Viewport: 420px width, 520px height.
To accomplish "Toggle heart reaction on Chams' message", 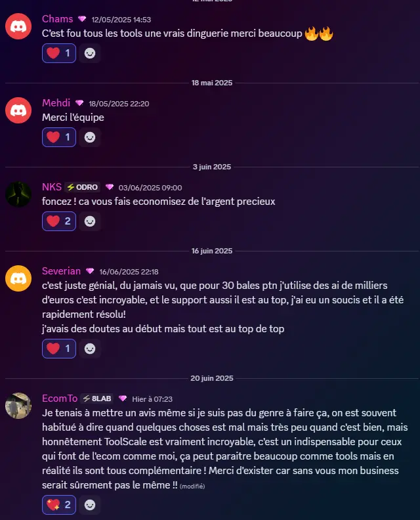I will tap(59, 53).
